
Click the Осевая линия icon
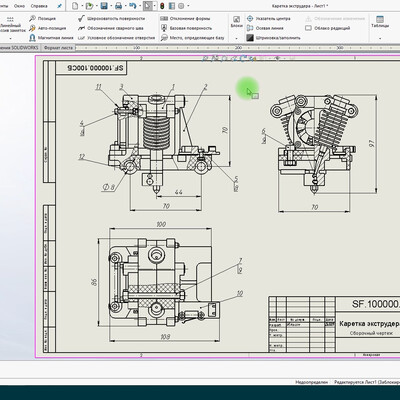point(250,28)
